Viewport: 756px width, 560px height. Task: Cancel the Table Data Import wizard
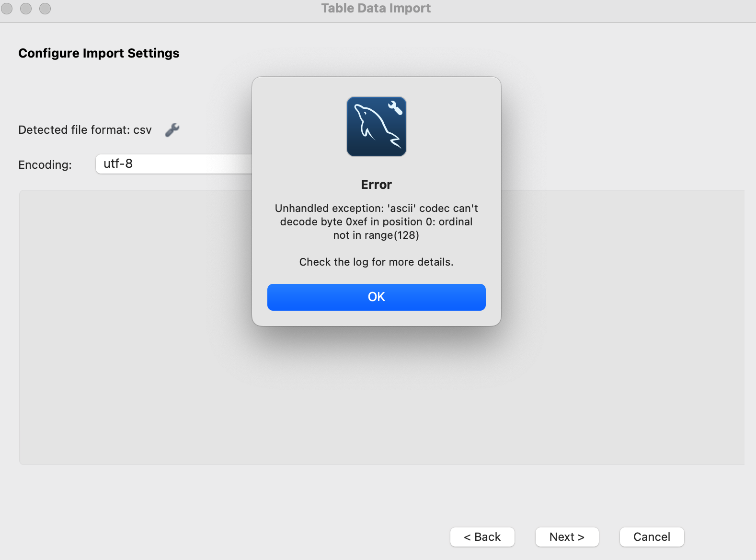pos(652,537)
